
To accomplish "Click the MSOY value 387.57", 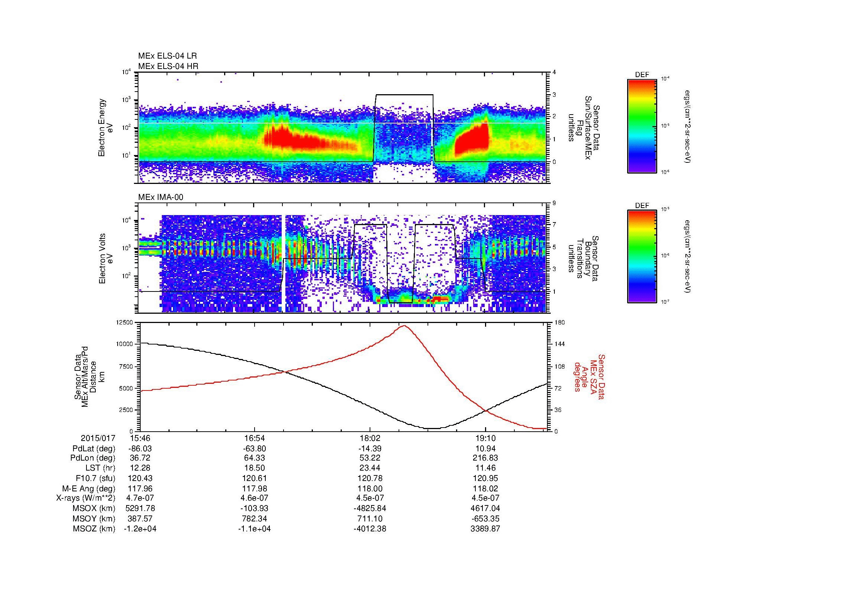I will coord(140,518).
